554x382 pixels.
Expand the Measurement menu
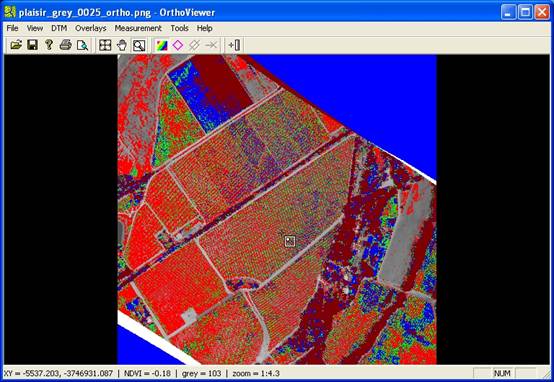pos(138,28)
